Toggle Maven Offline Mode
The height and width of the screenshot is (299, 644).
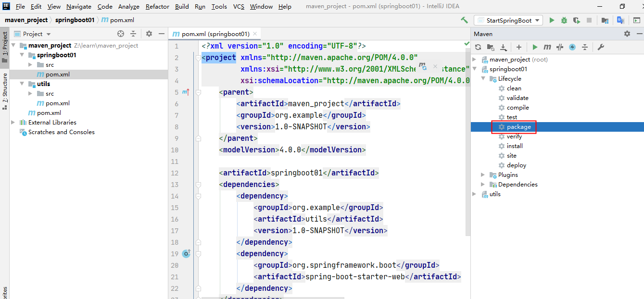click(x=560, y=47)
